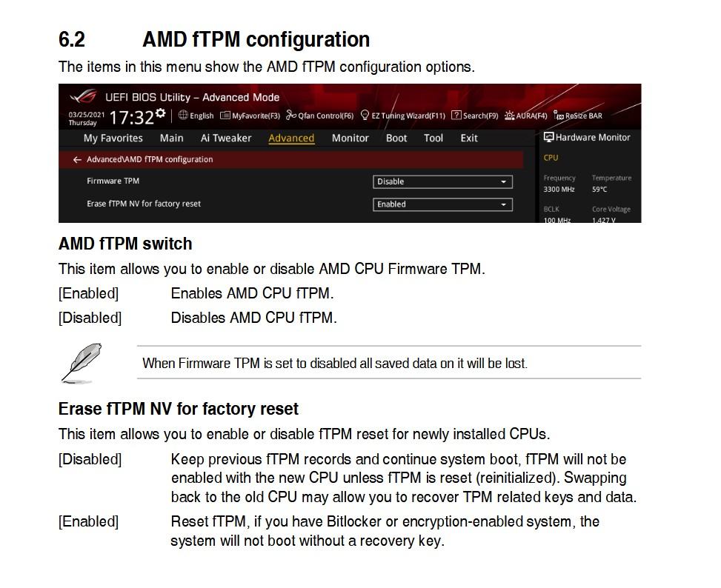Click the Erase fTPM NV for factory reset heading

point(179,409)
